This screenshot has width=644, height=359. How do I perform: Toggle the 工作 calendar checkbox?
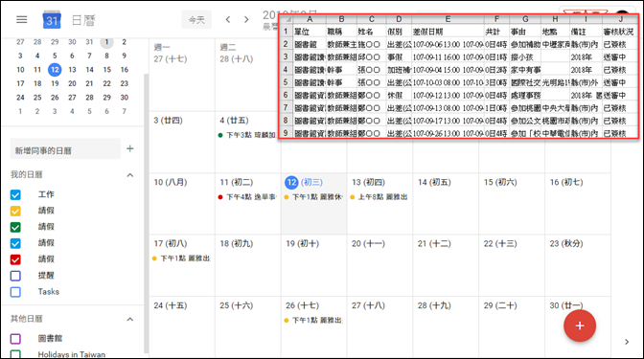pos(15,195)
